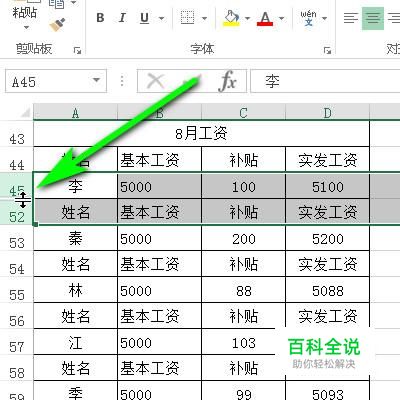The height and width of the screenshot is (400, 400).
Task: Toggle Bold formatting
Action: coord(100,18)
